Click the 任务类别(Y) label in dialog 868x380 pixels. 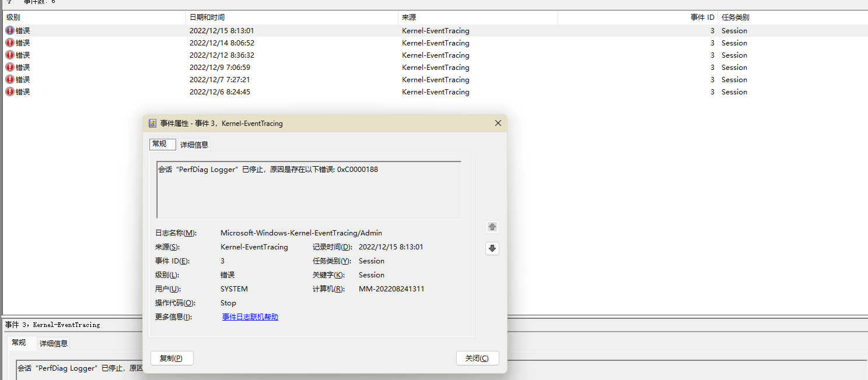[x=332, y=261]
